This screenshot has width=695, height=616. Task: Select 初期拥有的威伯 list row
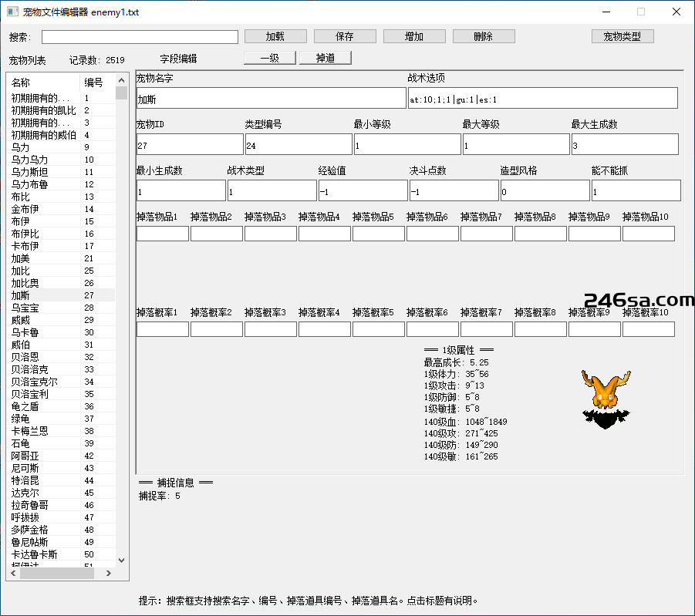pyautogui.click(x=61, y=135)
